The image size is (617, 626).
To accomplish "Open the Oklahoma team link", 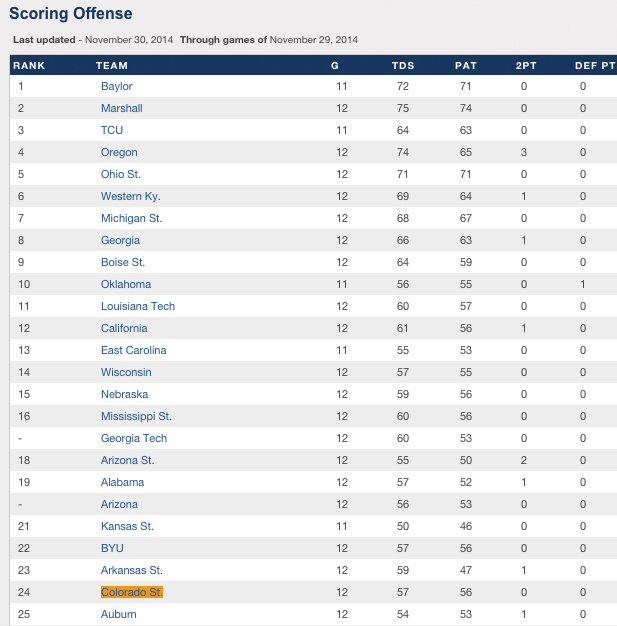I will tap(126, 284).
